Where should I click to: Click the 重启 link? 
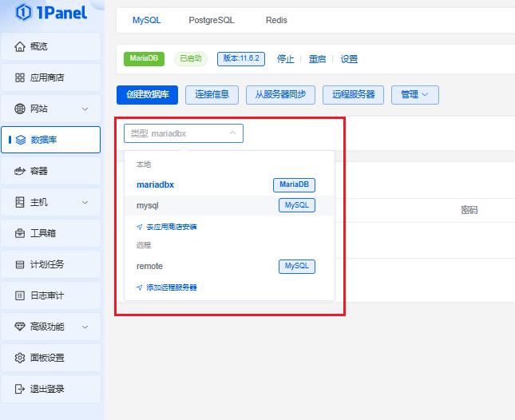[317, 59]
